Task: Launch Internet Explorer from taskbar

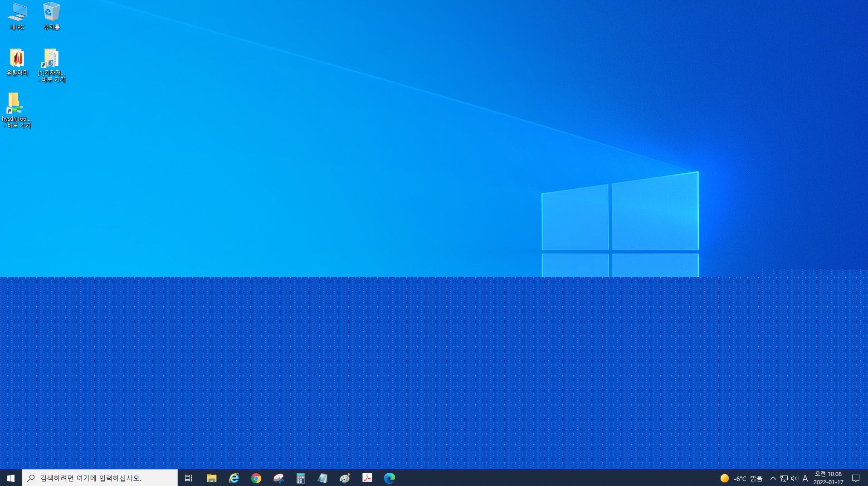Action: coord(234,478)
